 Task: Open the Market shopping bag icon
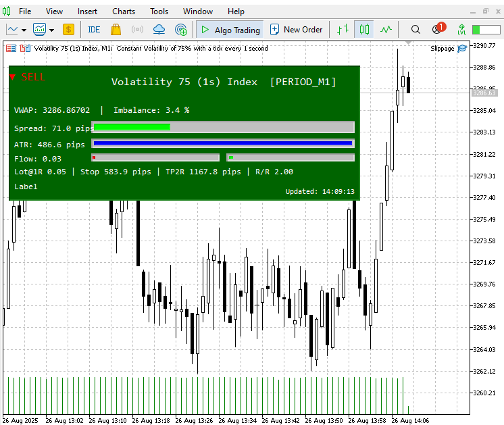(116, 30)
